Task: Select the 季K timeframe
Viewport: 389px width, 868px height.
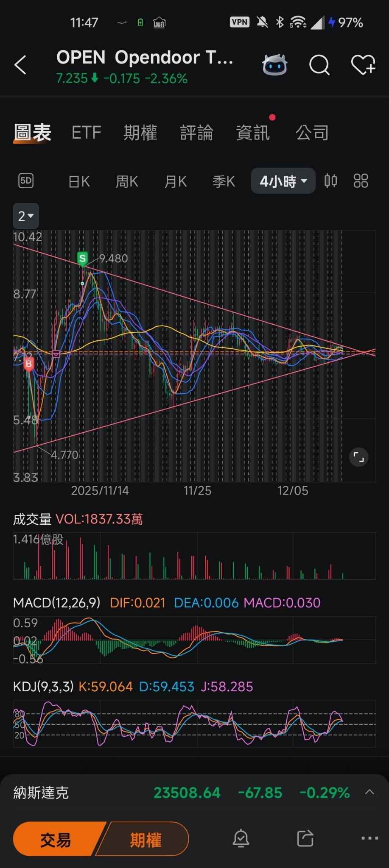Action: point(224,181)
